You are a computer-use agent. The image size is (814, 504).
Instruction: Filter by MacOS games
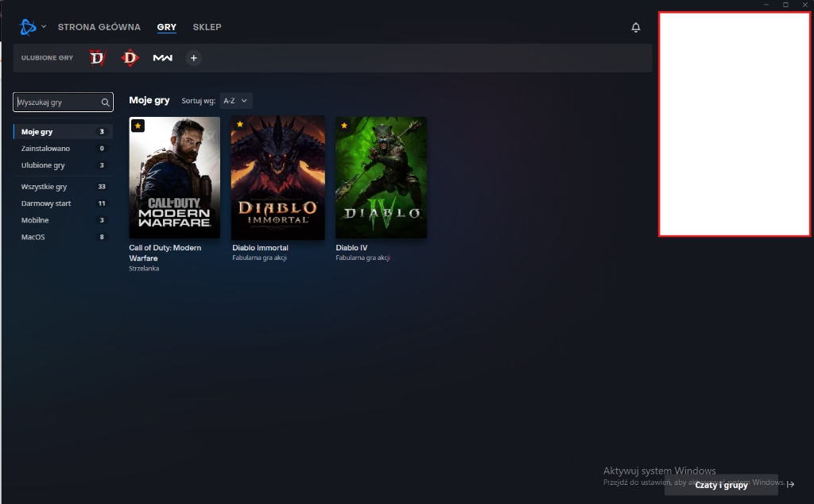pos(63,237)
